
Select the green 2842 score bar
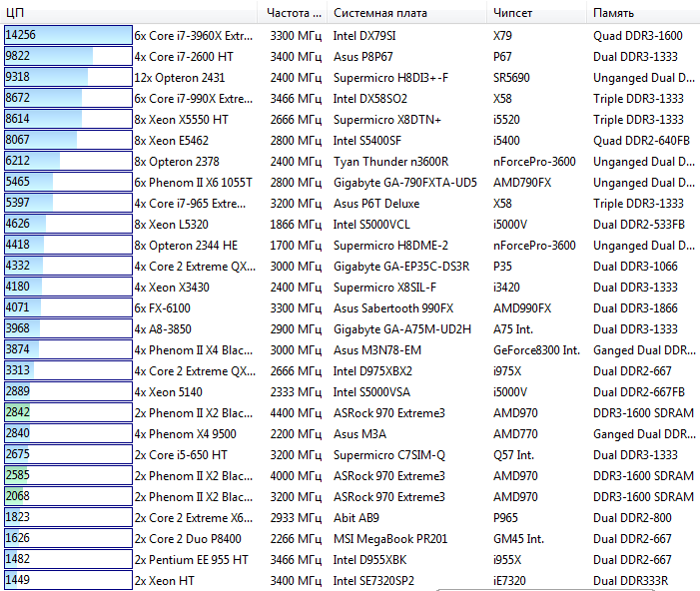(x=68, y=412)
